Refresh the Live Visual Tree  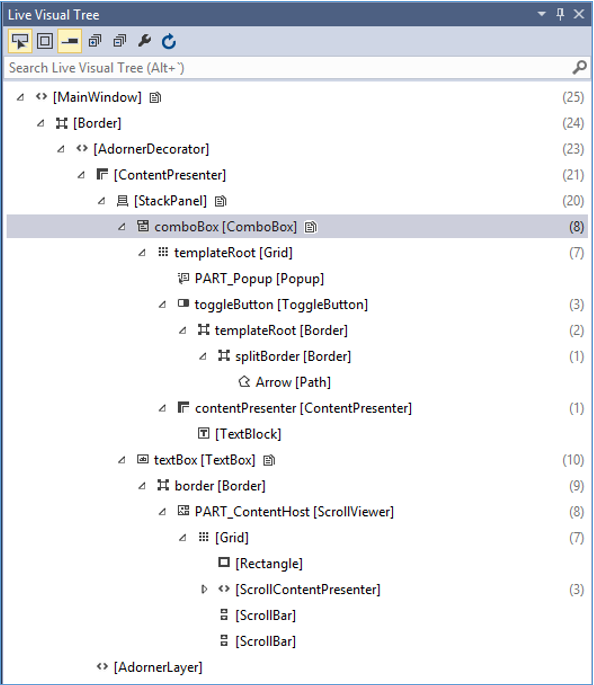coord(169,42)
